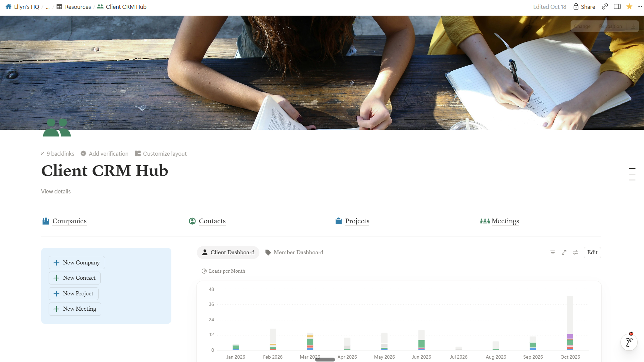The width and height of the screenshot is (644, 362).
Task: Click the New Contact button
Action: click(x=74, y=278)
